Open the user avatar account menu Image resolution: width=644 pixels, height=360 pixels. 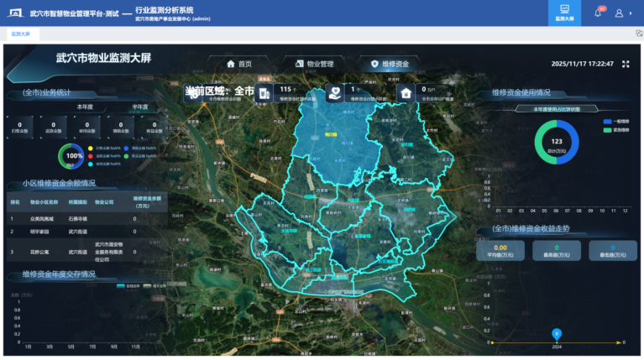tap(620, 13)
